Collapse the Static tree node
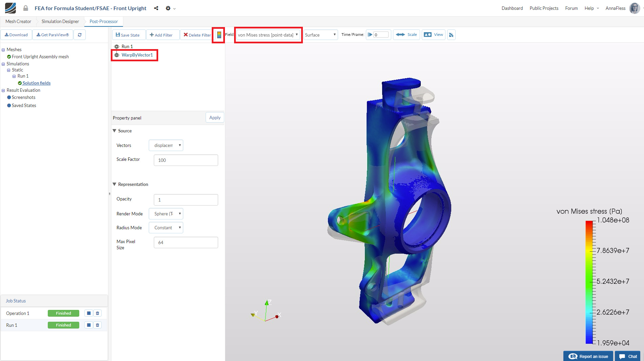644x361 pixels. (9, 70)
